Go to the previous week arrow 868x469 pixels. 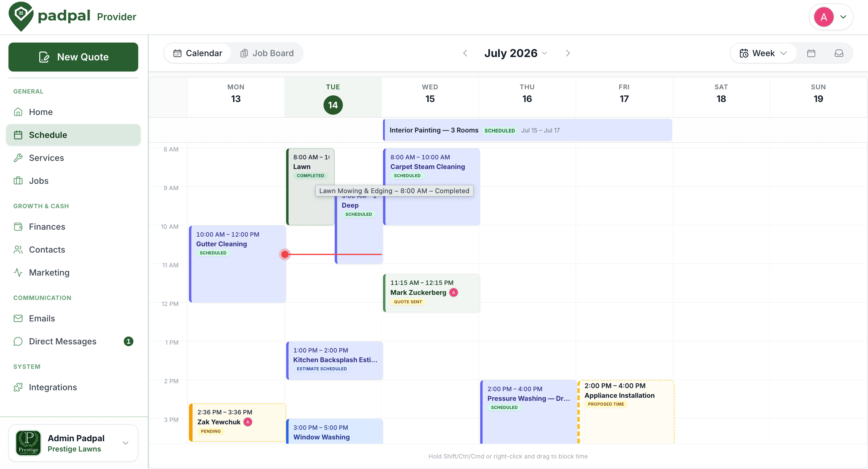465,53
